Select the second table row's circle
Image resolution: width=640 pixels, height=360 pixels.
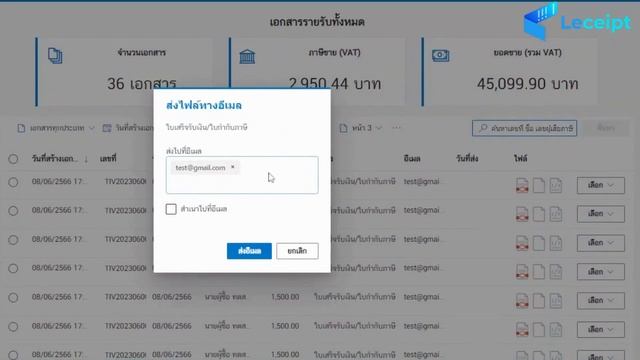click(x=13, y=211)
